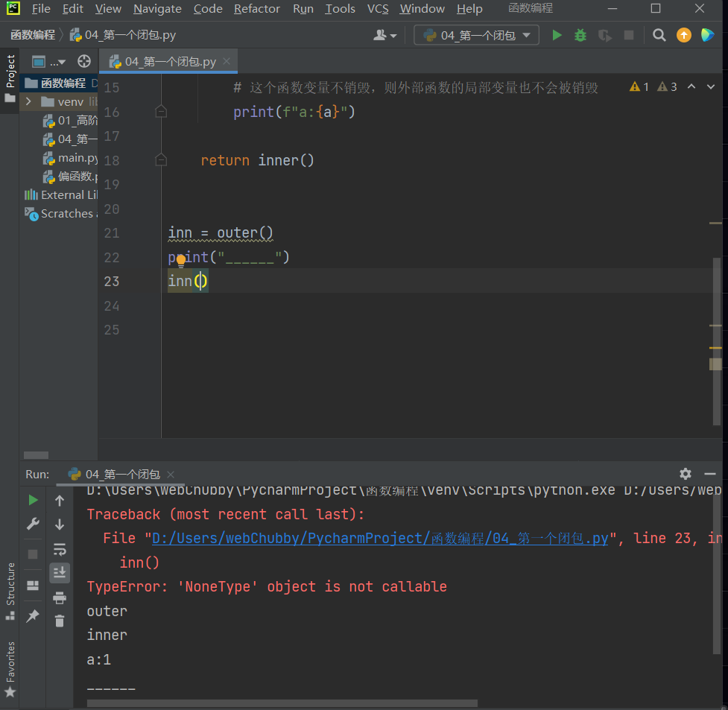Open the Help menu
Screen dimensions: 728x710
pos(469,9)
